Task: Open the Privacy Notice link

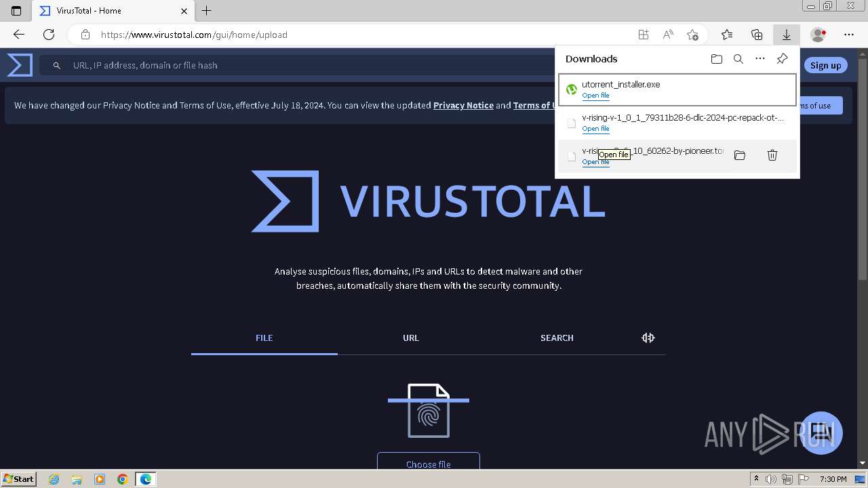Action: point(463,105)
